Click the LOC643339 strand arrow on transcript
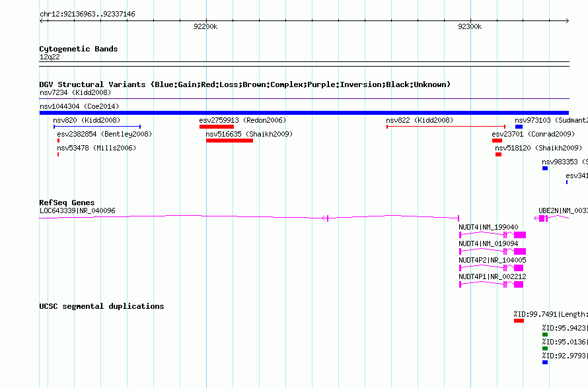This screenshot has width=588, height=388. coord(325,218)
